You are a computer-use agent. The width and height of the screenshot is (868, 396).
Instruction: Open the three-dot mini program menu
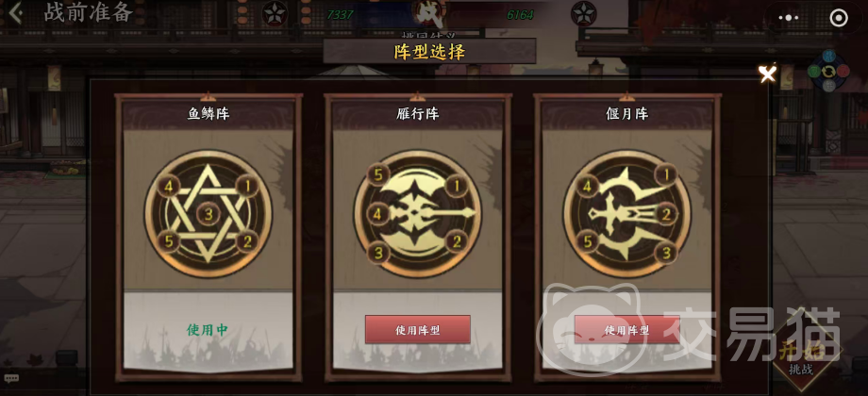[789, 18]
